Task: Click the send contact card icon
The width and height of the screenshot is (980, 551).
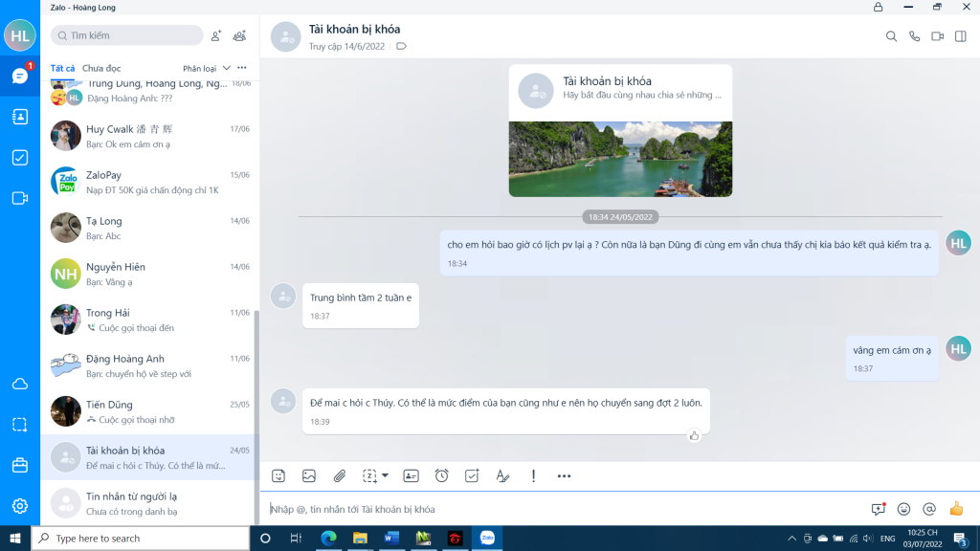Action: 411,475
